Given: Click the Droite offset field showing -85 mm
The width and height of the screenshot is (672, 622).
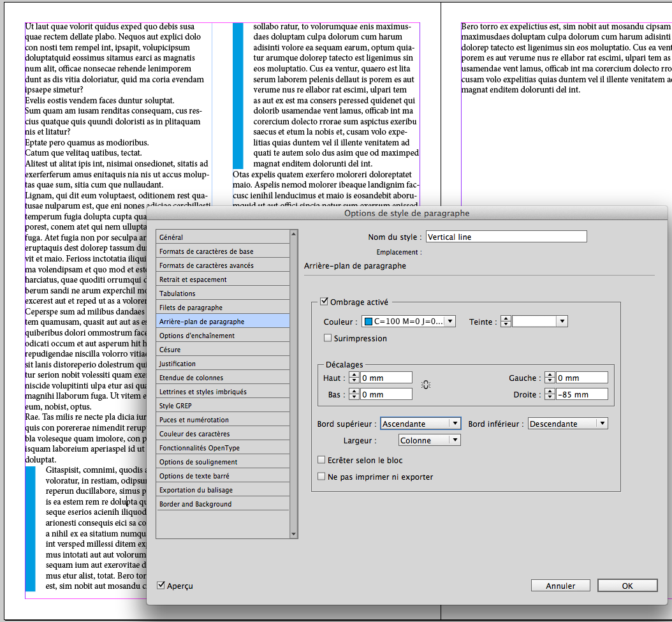Looking at the screenshot, I should point(582,394).
